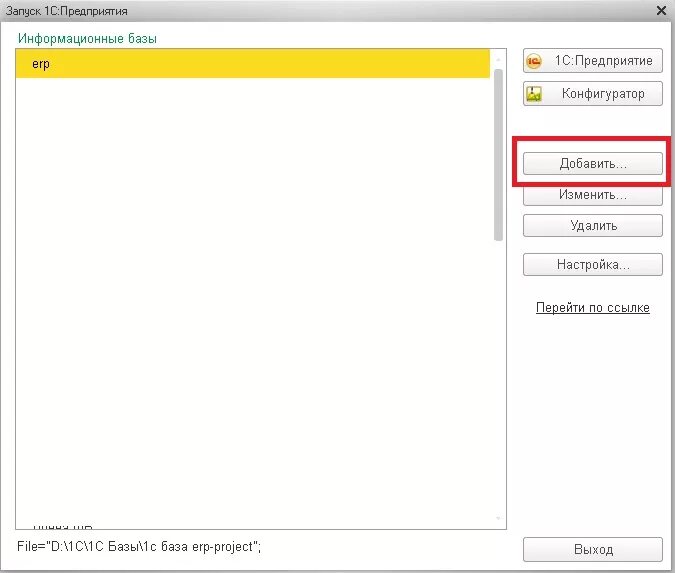Viewport: 675px width, 573px height.
Task: Click the scroll-down arrow of the infobase list
Action: point(499,518)
